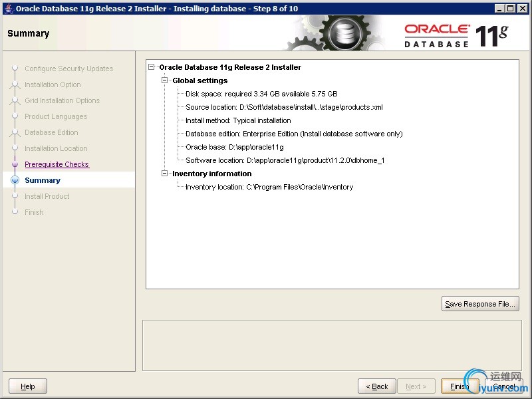Click the empty message area below summary
This screenshot has width=532, height=399.
tap(332, 345)
